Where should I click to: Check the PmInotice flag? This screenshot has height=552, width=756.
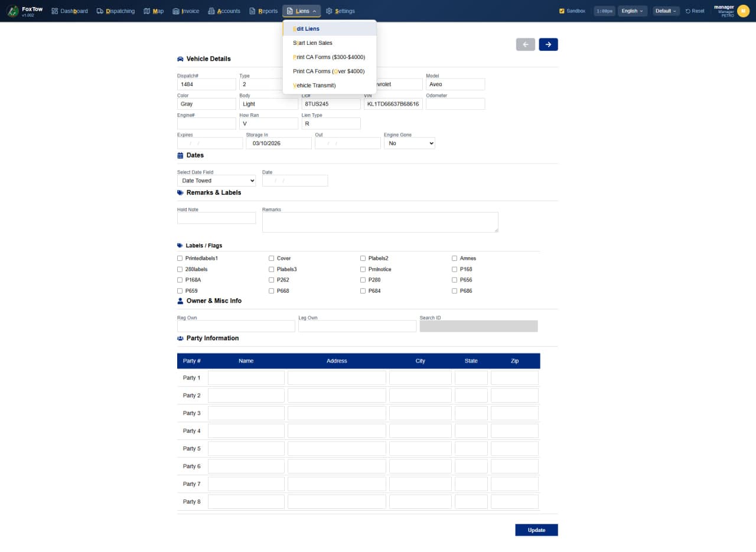[x=363, y=269]
